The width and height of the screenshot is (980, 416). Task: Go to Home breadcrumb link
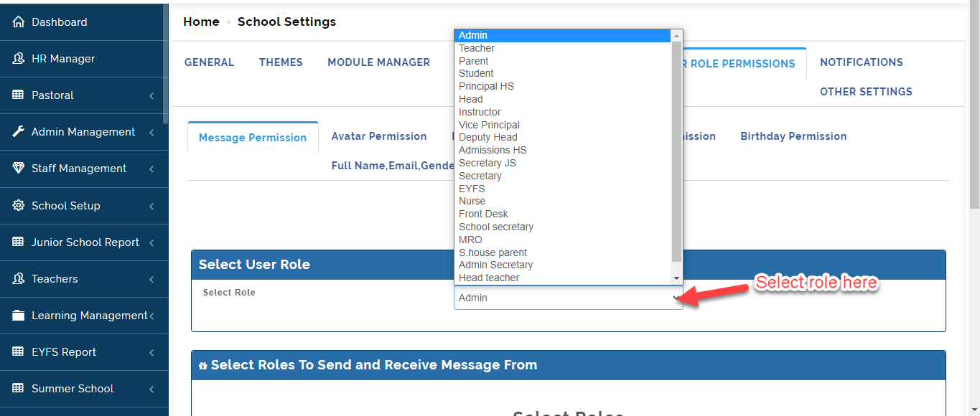click(201, 22)
